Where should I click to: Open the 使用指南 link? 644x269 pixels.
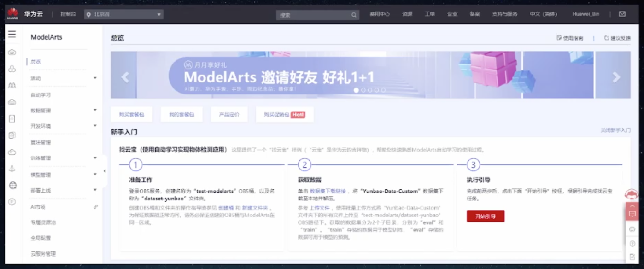(570, 38)
